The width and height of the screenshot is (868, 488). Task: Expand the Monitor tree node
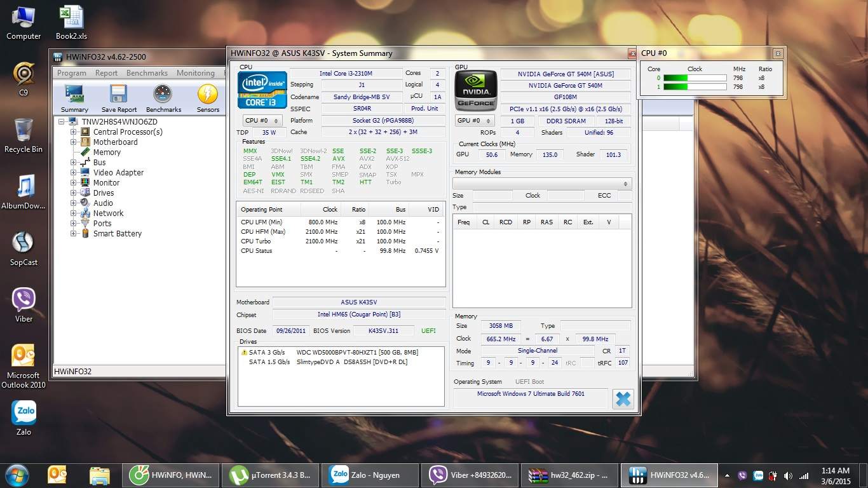tap(74, 183)
